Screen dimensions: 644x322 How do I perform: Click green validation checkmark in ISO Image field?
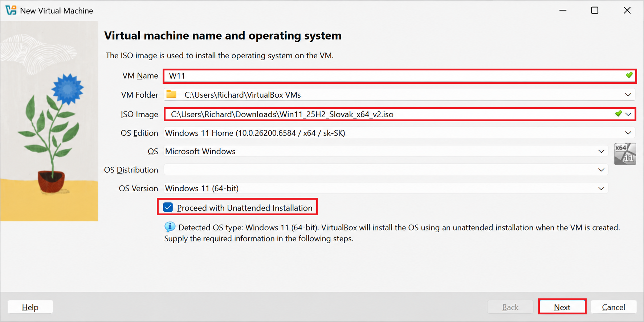[x=619, y=114]
